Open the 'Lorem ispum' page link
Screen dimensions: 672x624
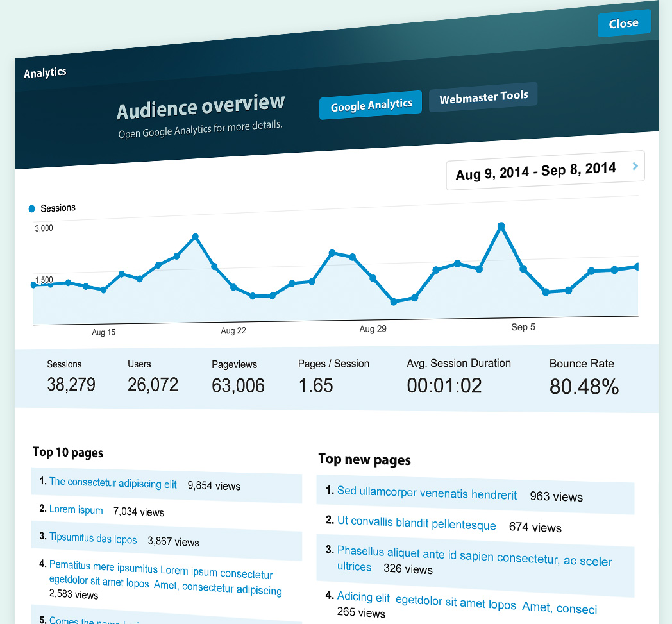tap(76, 510)
